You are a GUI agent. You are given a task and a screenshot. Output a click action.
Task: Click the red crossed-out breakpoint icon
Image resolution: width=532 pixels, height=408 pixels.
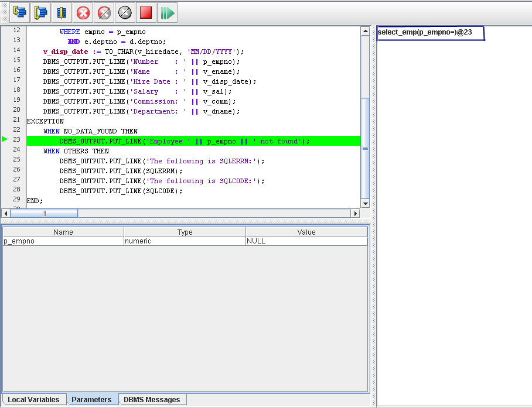click(x=104, y=12)
